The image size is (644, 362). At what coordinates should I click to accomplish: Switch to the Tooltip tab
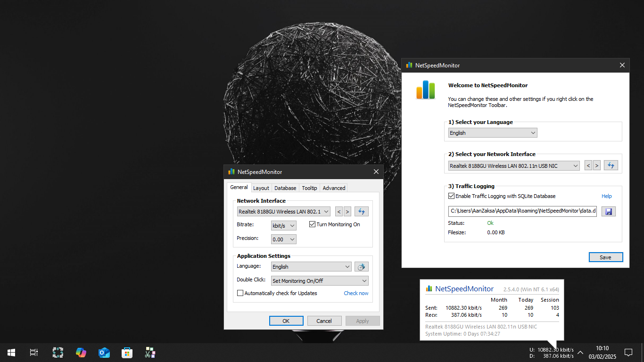tap(310, 188)
